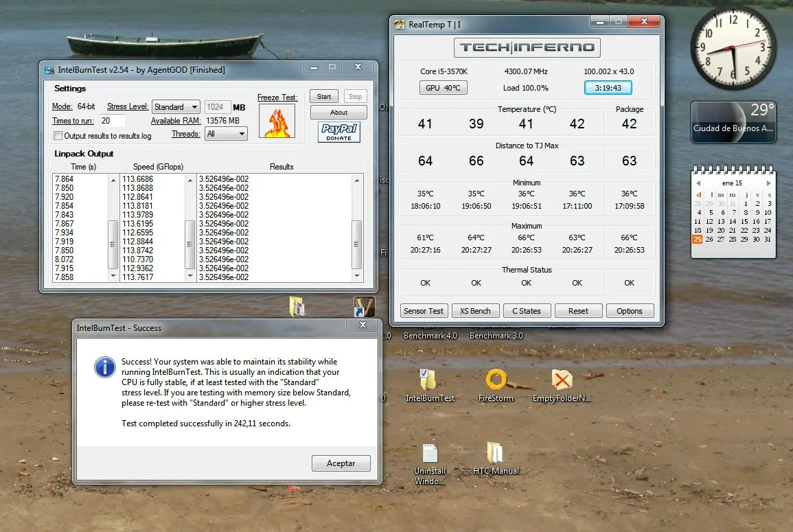
Task: Click the 3:19:43 uptime button
Action: pyautogui.click(x=608, y=87)
